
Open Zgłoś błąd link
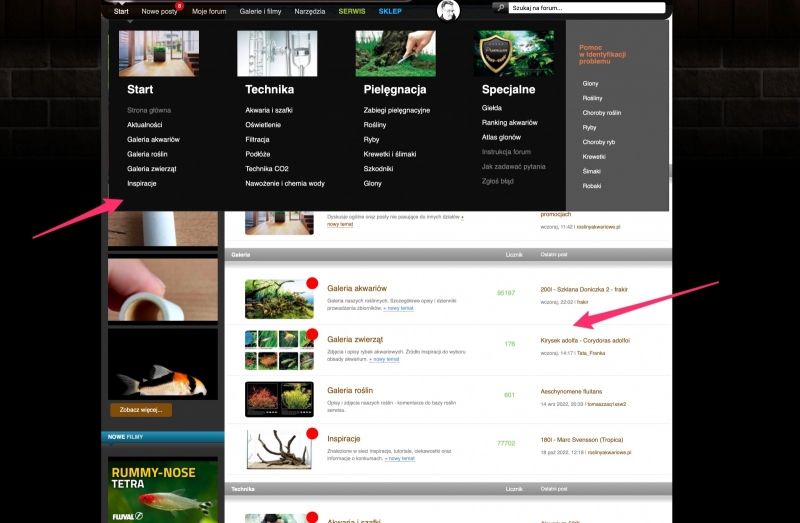(497, 181)
